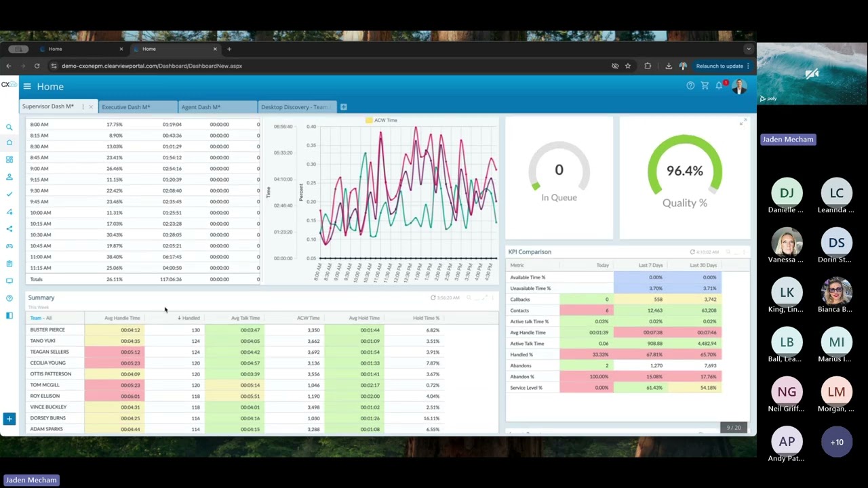Open the help question mark in header
The height and width of the screenshot is (488, 868).
(x=690, y=85)
